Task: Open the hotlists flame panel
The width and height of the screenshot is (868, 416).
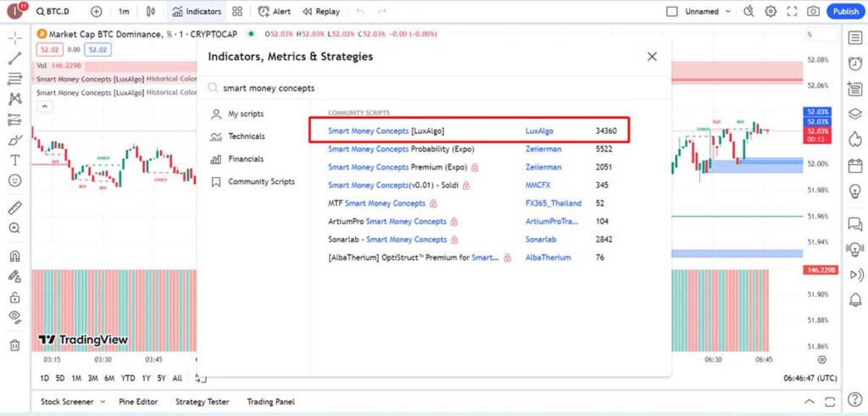Action: [x=855, y=138]
